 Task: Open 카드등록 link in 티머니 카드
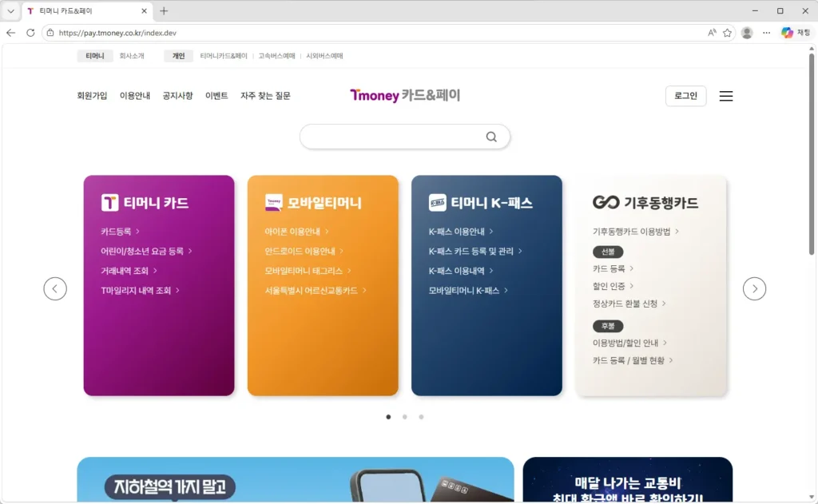click(x=120, y=231)
